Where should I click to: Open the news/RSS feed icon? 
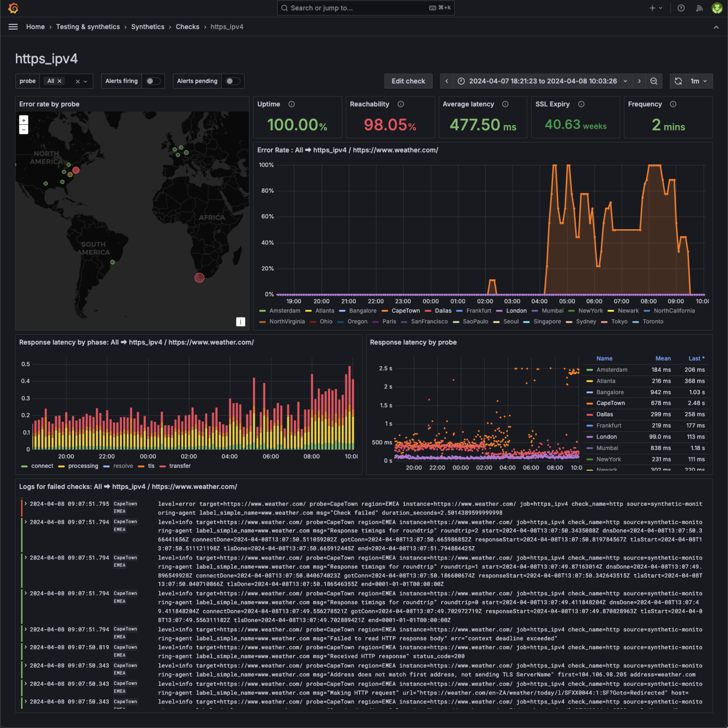699,8
